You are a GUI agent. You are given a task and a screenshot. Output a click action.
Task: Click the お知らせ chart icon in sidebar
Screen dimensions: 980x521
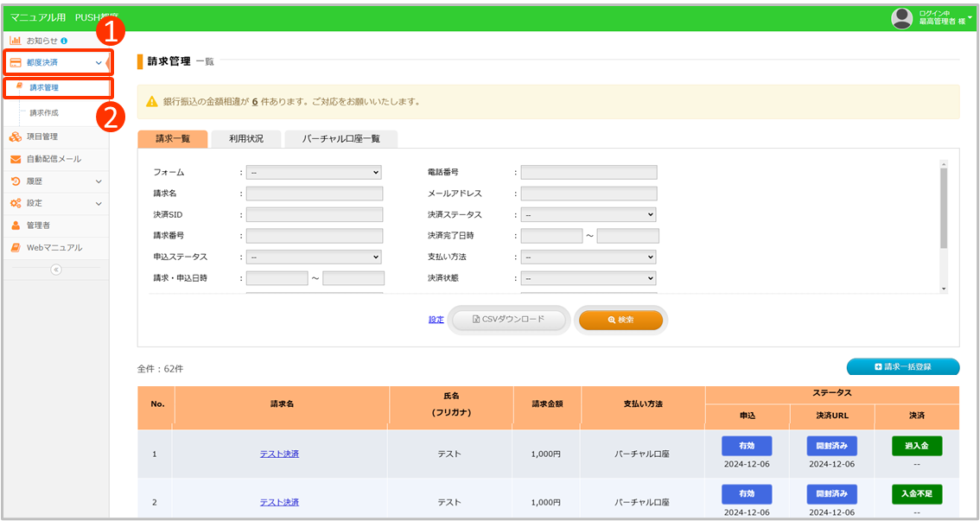pyautogui.click(x=16, y=41)
